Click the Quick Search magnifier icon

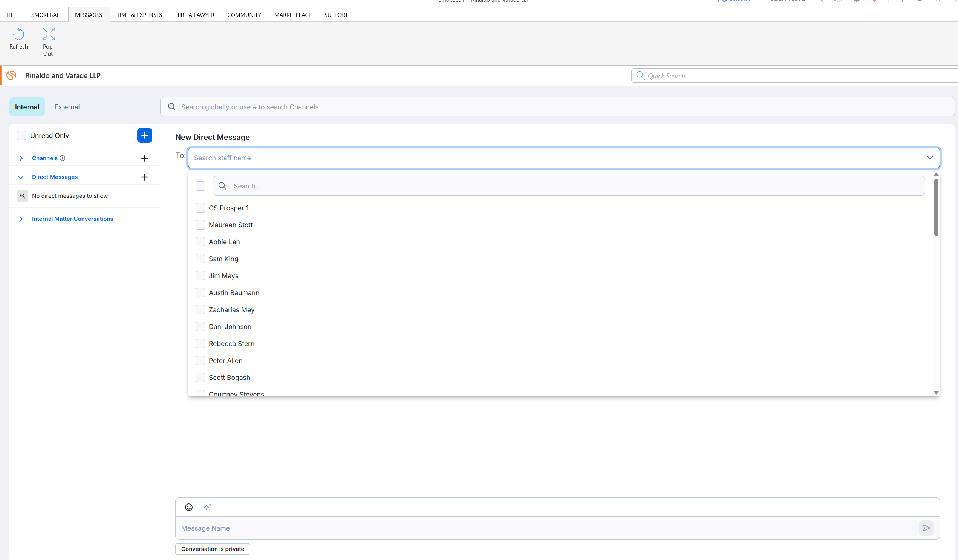(640, 76)
